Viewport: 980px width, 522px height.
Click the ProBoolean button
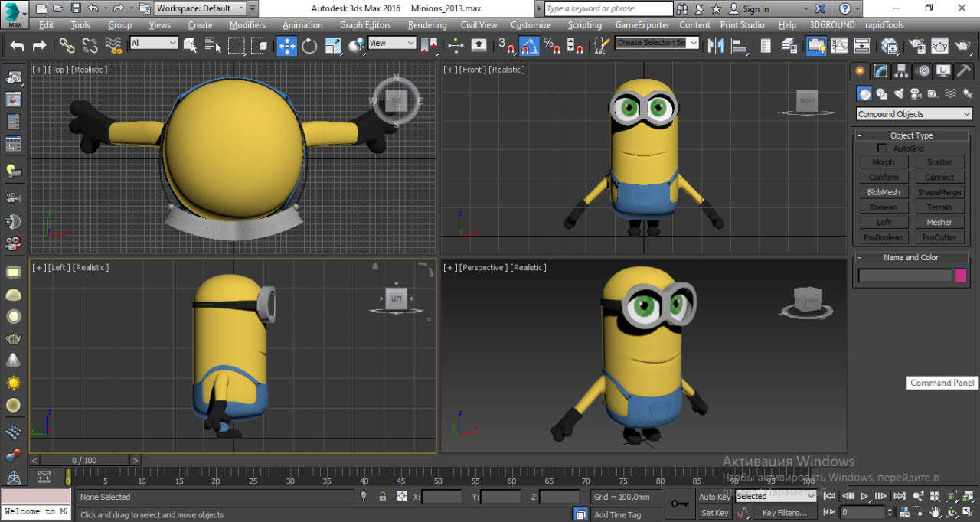tap(883, 237)
